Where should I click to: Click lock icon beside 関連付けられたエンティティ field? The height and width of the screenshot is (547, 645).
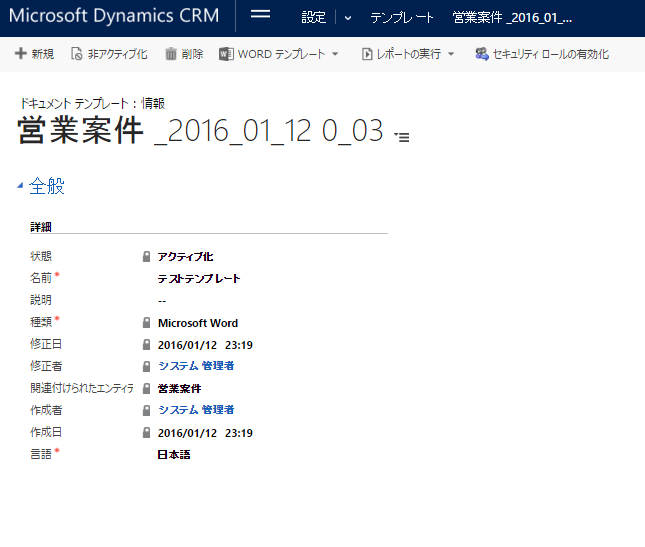tap(146, 389)
